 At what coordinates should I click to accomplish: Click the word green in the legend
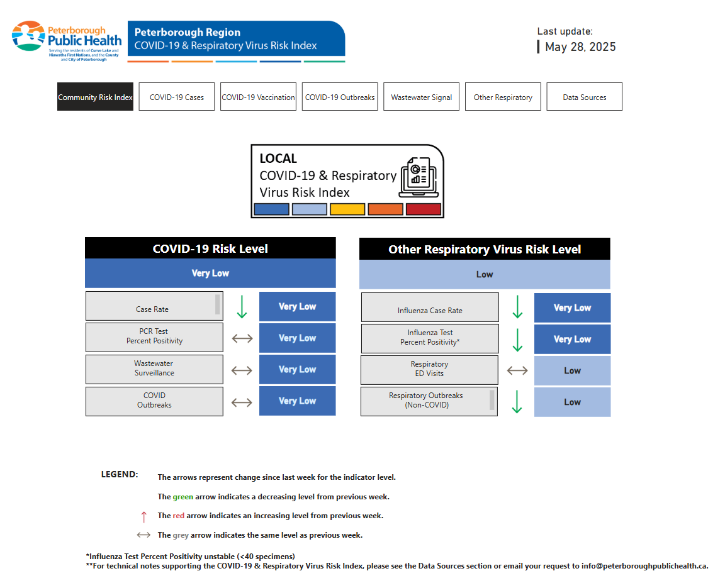(x=183, y=497)
